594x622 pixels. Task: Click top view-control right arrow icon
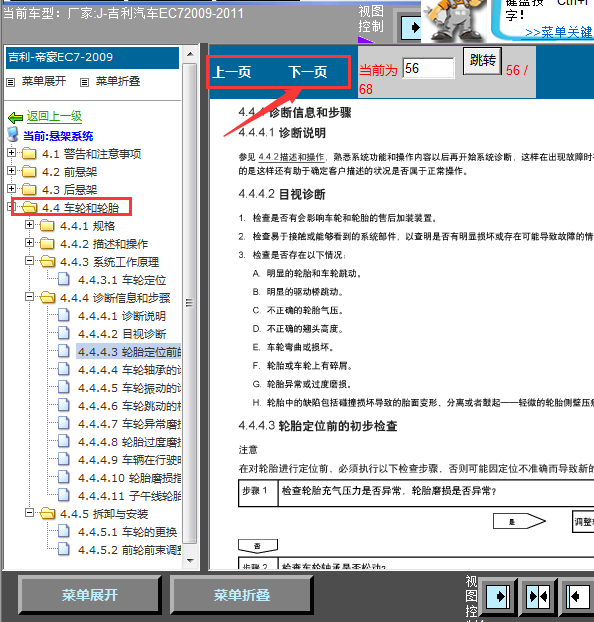point(411,28)
